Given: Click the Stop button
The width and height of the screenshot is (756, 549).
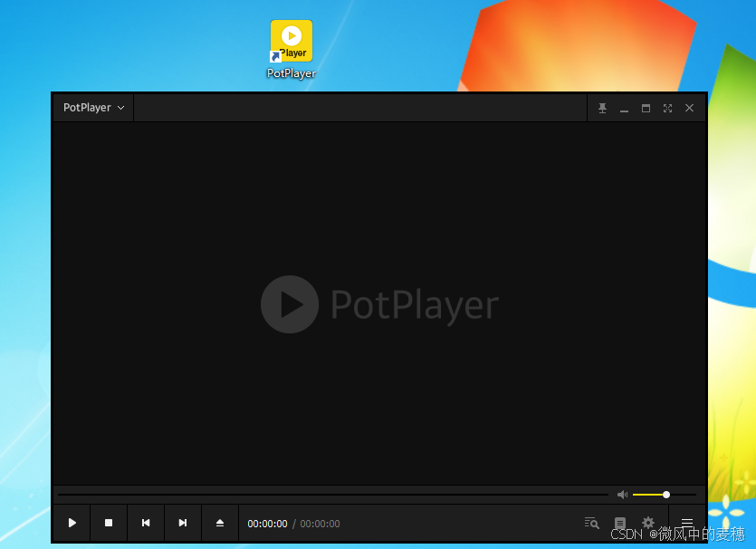Looking at the screenshot, I should [109, 523].
